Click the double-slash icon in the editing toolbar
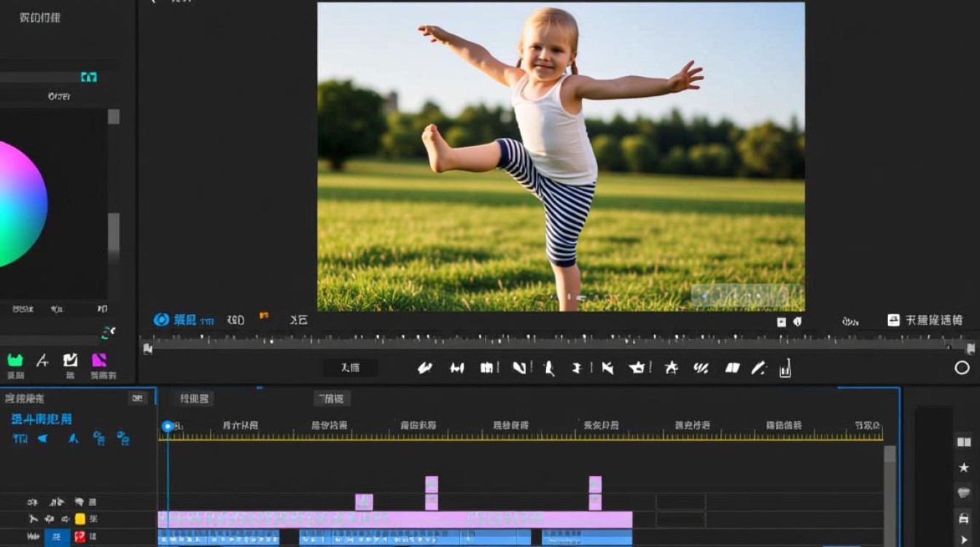The image size is (980, 547). tap(701, 368)
